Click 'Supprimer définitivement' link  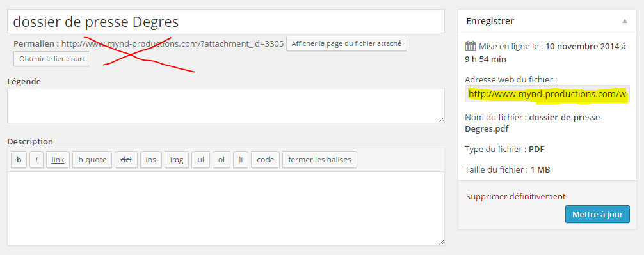(x=516, y=197)
